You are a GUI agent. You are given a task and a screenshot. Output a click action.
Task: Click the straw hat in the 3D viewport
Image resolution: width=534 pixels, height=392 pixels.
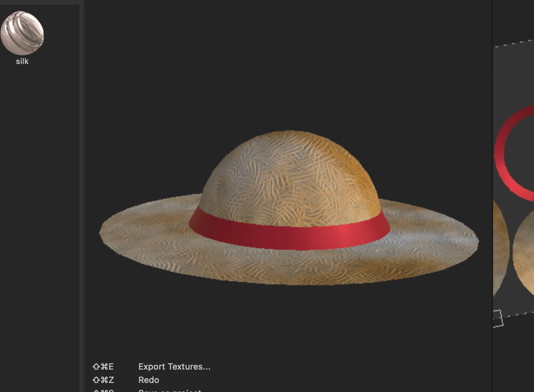289,207
